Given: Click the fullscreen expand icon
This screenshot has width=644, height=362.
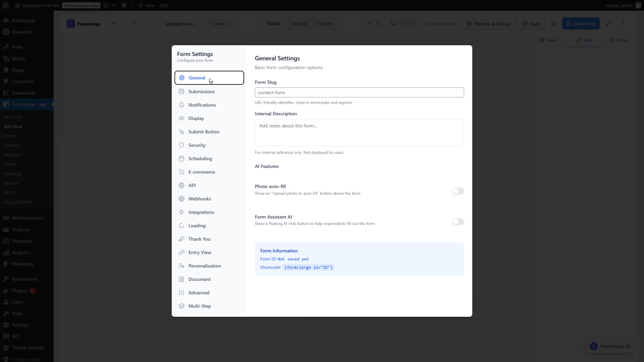Looking at the screenshot, I should point(608,23).
